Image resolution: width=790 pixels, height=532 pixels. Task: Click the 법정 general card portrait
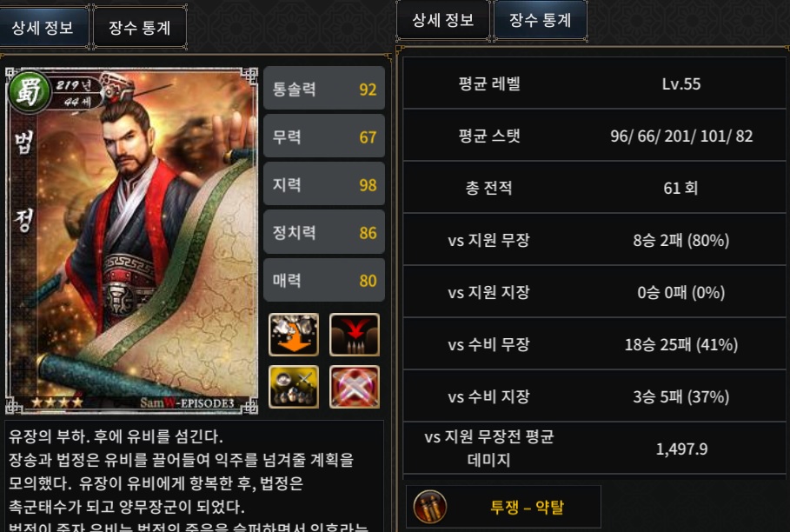(x=131, y=241)
